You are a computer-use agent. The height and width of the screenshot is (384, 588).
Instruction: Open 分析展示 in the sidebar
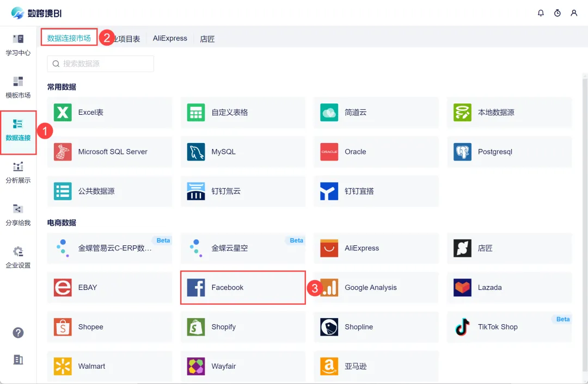[x=18, y=172]
